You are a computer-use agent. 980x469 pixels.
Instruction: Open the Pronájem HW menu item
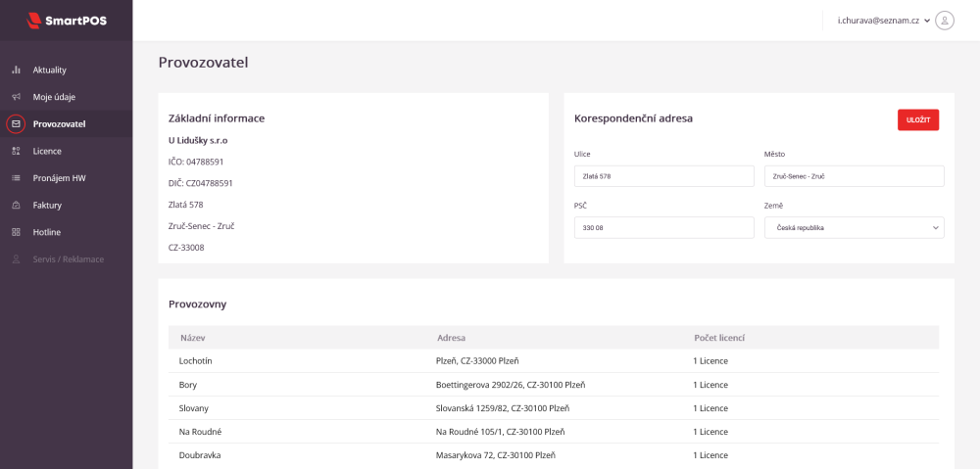coord(60,178)
